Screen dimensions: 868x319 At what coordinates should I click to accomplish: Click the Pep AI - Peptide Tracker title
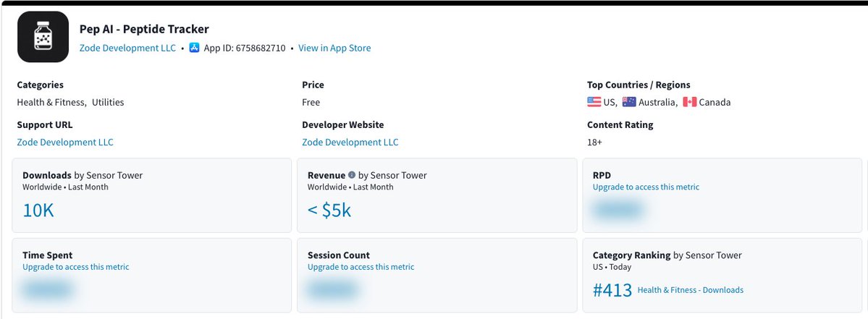(144, 30)
